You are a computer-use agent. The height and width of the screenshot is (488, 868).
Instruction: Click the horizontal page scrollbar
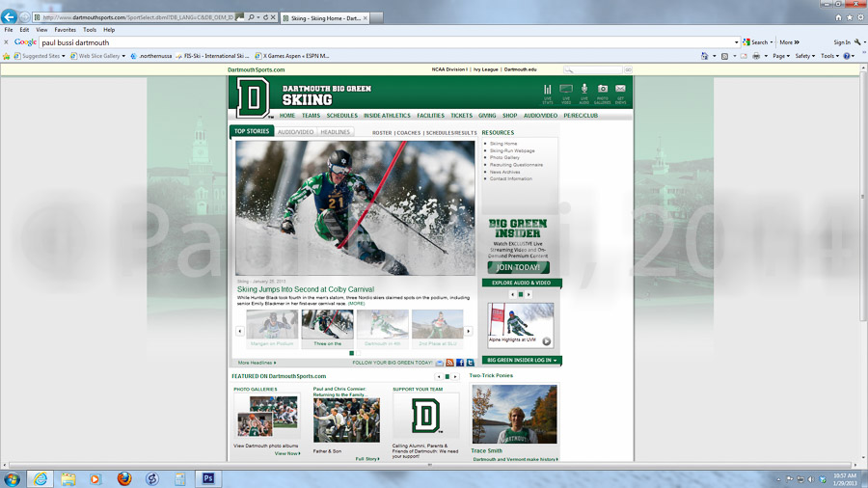point(429,465)
